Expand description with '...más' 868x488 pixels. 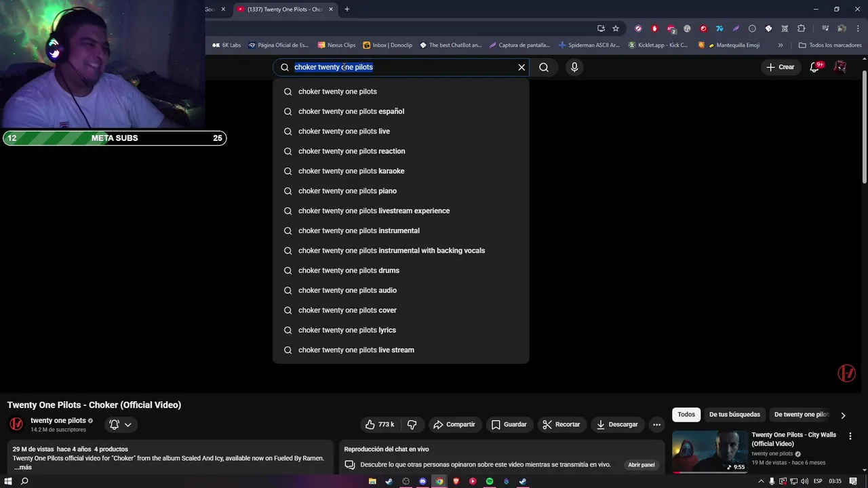coord(22,467)
